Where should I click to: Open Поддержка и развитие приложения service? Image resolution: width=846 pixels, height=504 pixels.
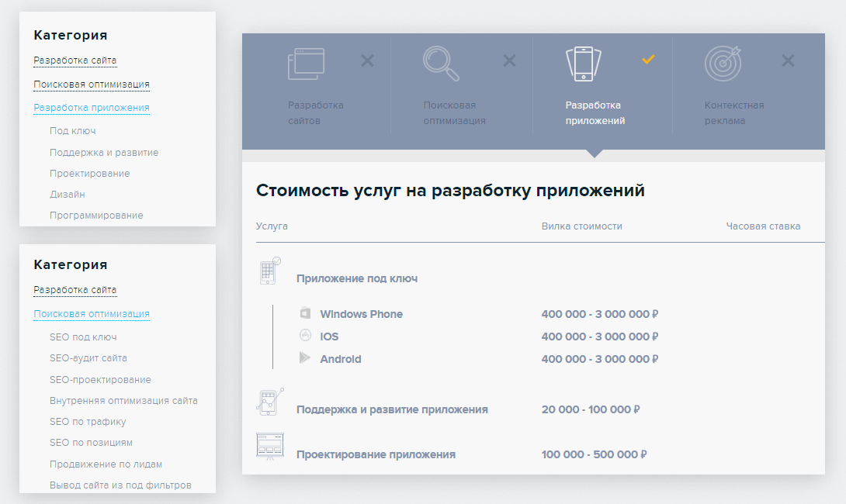pos(392,409)
